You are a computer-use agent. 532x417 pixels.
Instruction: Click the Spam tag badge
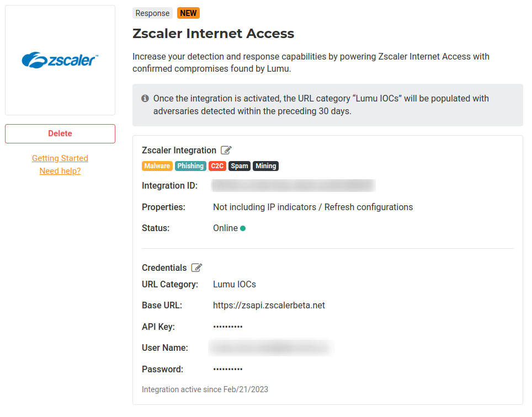[240, 166]
